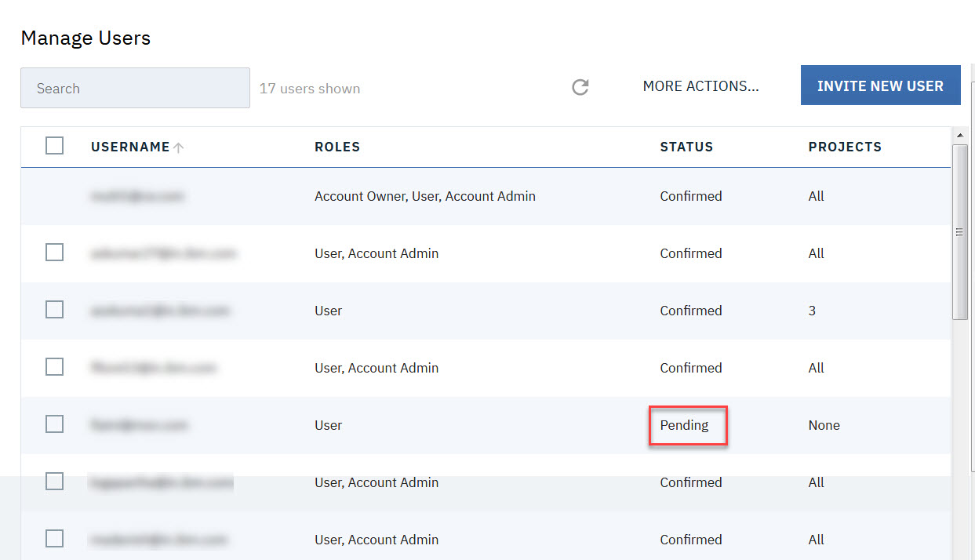Sort by the USERNAME column header

coord(130,147)
